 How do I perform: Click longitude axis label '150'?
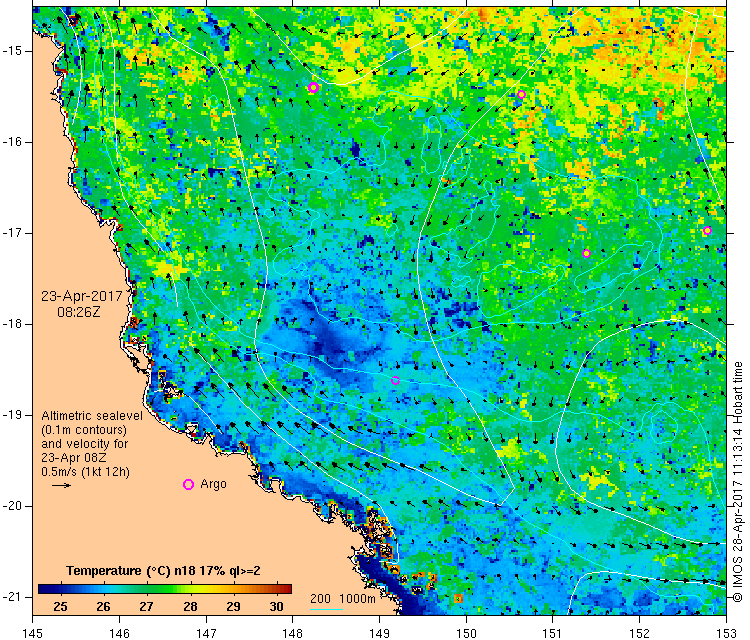point(466,633)
